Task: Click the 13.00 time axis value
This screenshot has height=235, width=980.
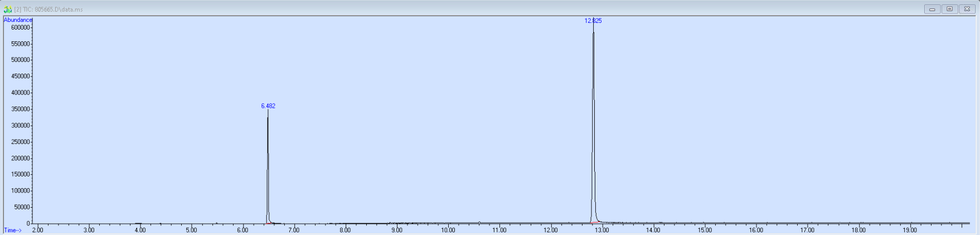Action: coord(601,230)
